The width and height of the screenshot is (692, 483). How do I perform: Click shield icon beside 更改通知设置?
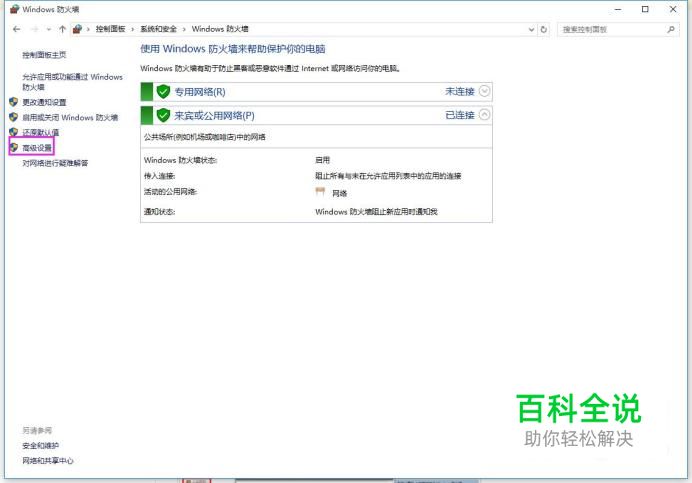pos(14,102)
